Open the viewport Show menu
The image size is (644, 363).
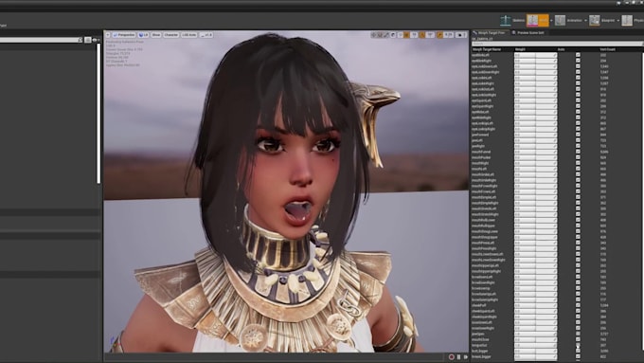point(156,35)
